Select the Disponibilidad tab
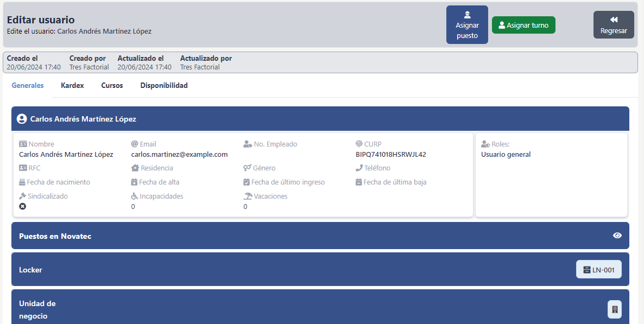The image size is (644, 324). 164,86
